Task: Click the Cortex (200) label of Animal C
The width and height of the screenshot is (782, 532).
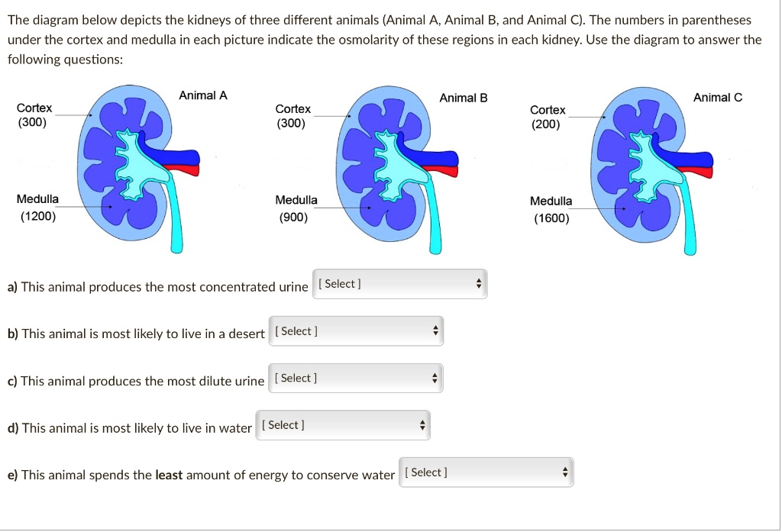Action: (548, 118)
